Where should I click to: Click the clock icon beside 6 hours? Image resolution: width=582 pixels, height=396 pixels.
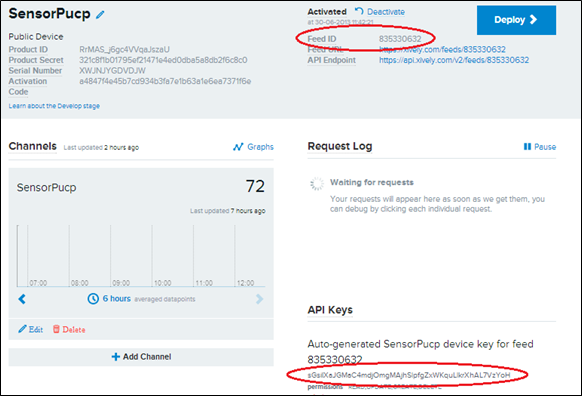(x=93, y=298)
